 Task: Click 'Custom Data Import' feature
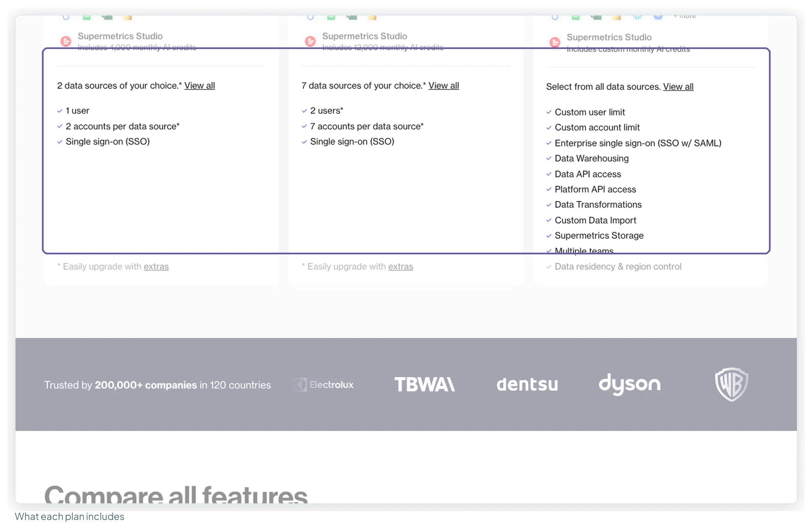point(595,220)
